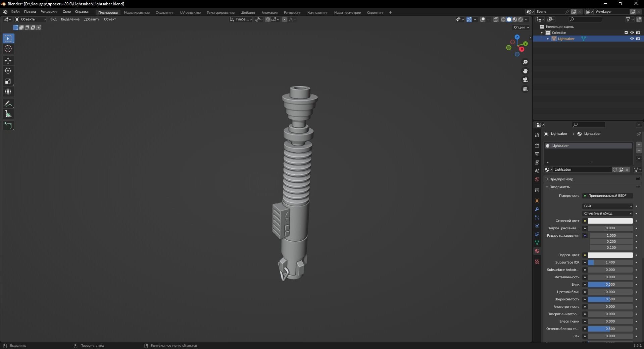Open the GGX distribution dropdown
The height and width of the screenshot is (349, 644).
tap(608, 206)
